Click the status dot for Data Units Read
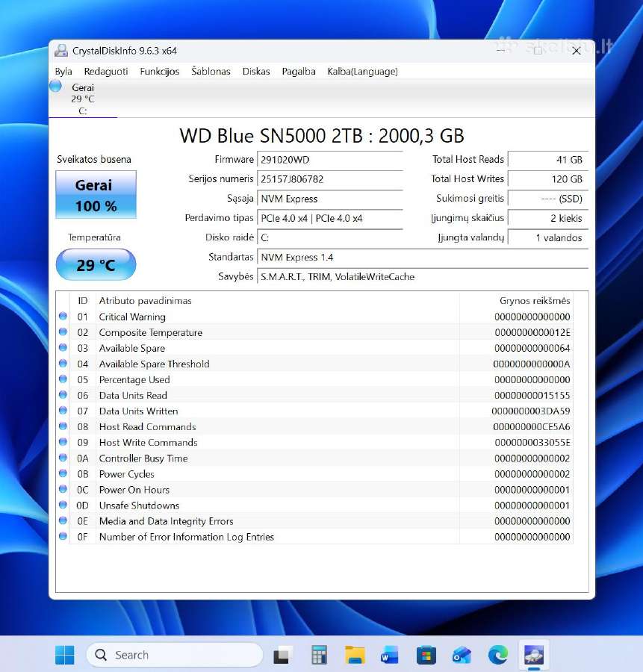This screenshot has height=672, width=643. pos(63,395)
